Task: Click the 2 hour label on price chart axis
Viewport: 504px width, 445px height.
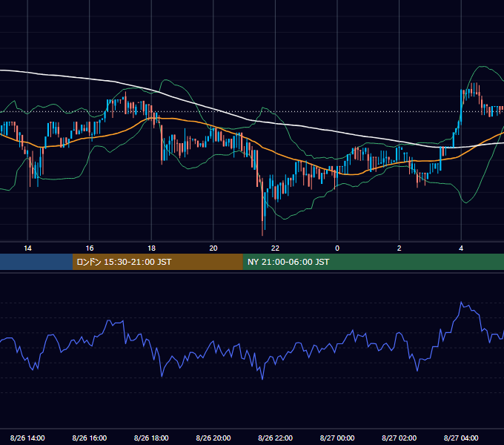Action: [x=399, y=248]
